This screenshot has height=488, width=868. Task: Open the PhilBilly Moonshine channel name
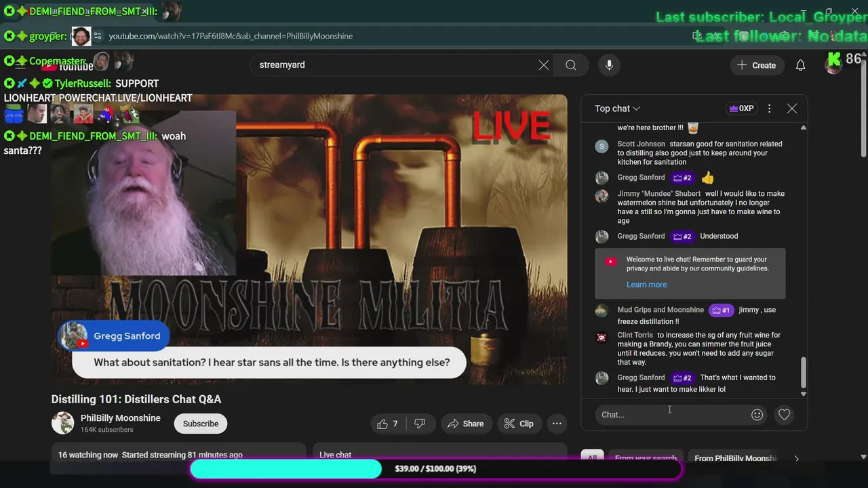121,418
